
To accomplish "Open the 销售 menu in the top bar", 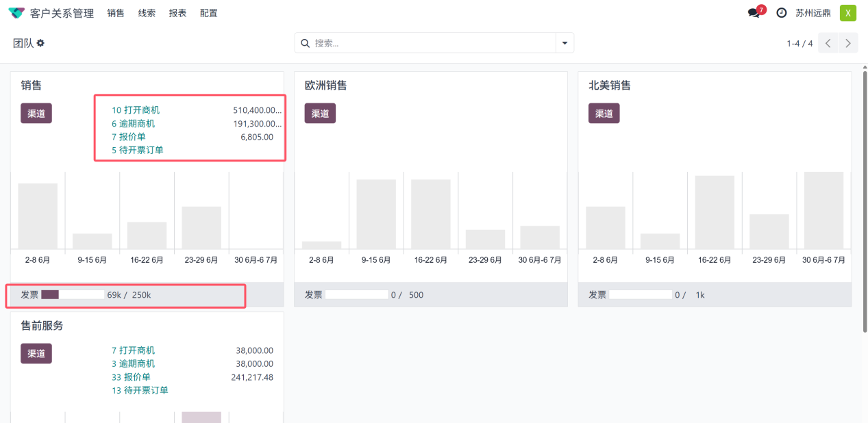I will pyautogui.click(x=116, y=13).
